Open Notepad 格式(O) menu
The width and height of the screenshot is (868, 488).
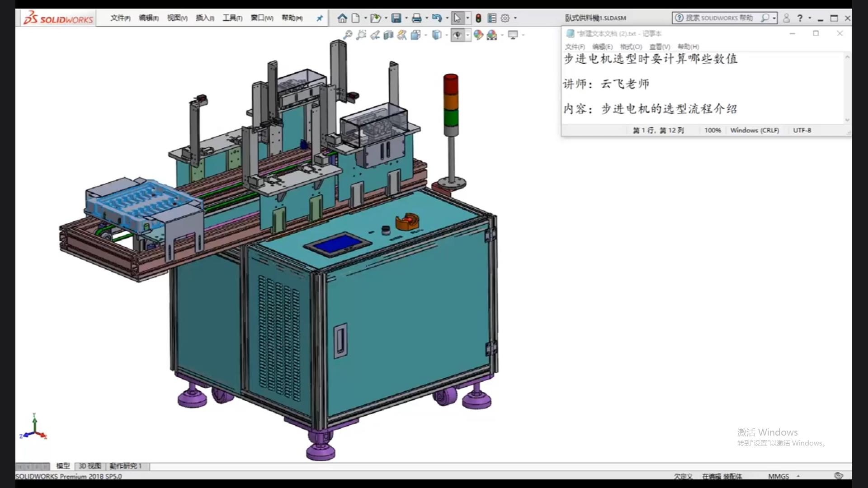point(631,47)
